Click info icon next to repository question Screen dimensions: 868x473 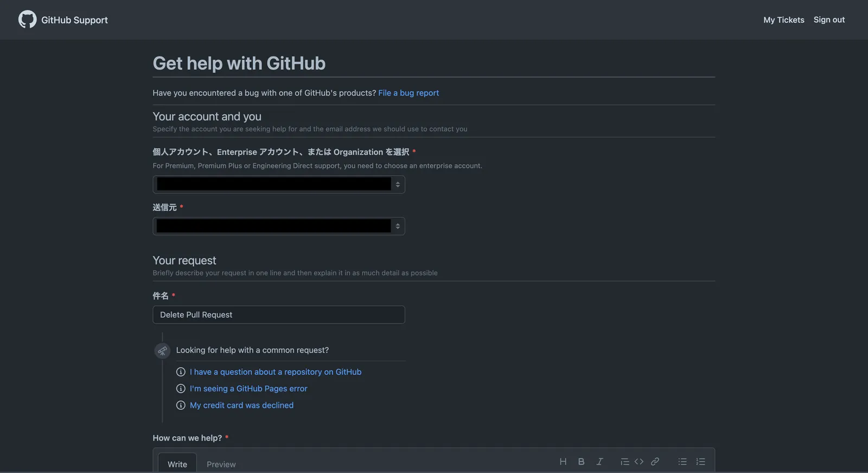[x=181, y=372]
